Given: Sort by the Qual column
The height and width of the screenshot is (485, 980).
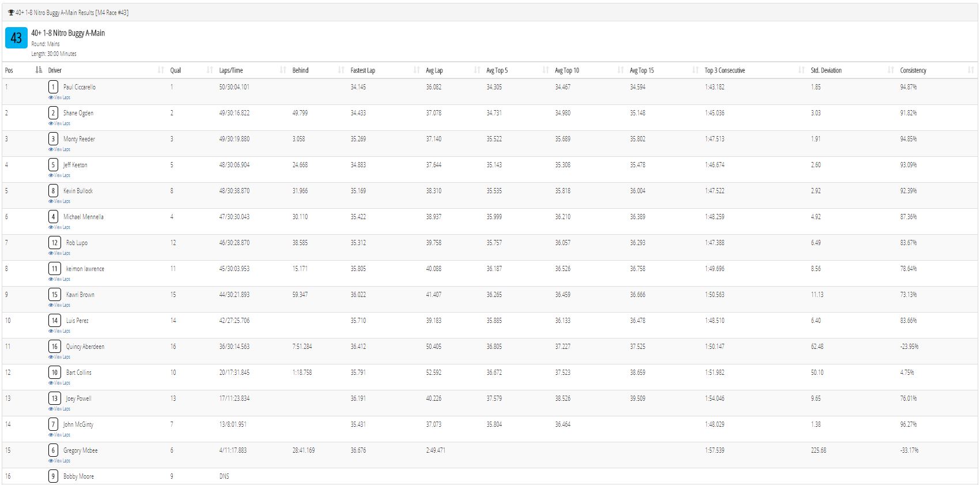Looking at the screenshot, I should pos(192,70).
